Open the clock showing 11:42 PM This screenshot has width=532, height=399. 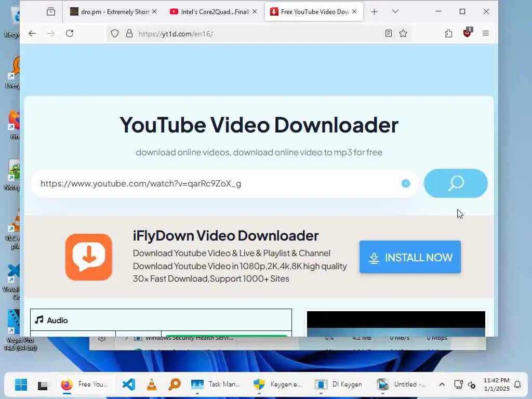point(496,384)
